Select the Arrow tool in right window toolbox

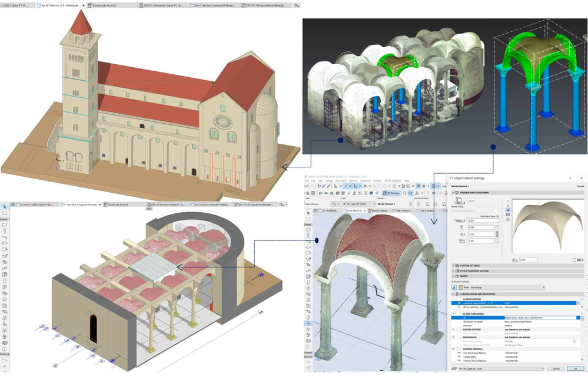(308, 213)
